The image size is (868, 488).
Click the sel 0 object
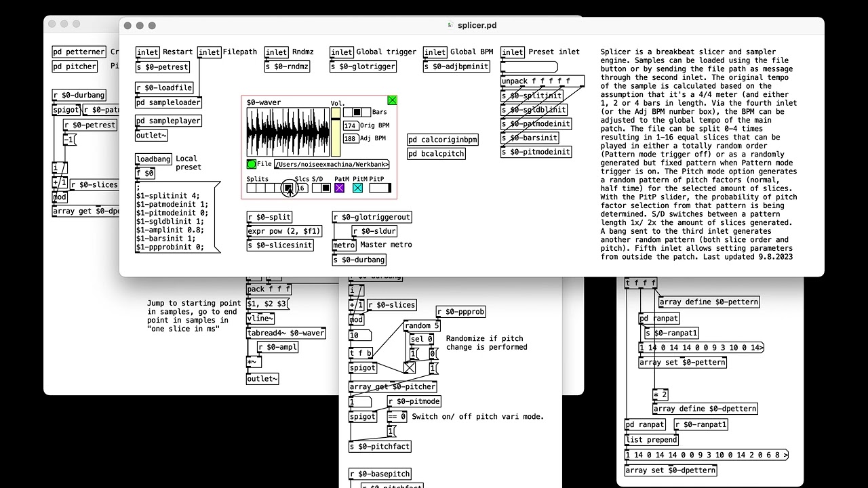422,340
